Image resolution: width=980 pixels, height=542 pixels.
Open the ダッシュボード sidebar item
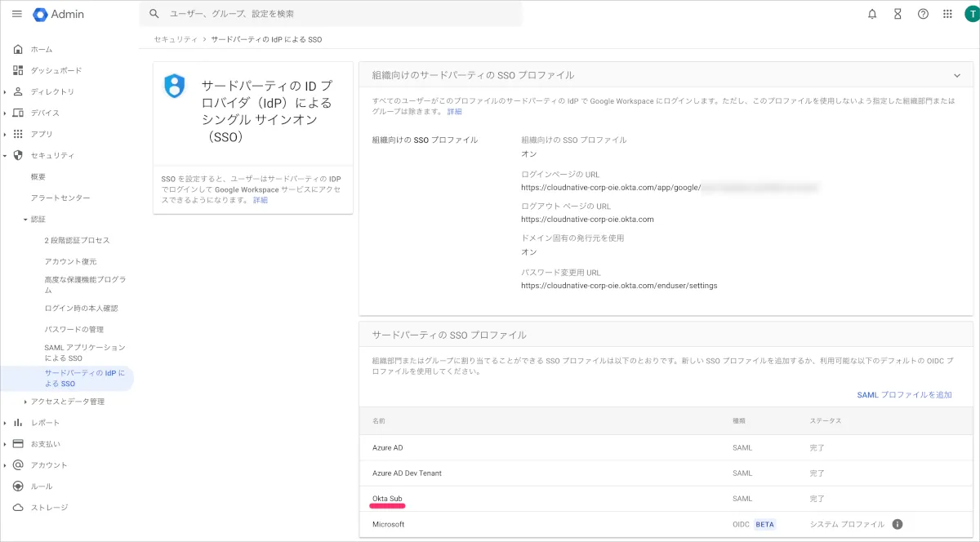(56, 70)
